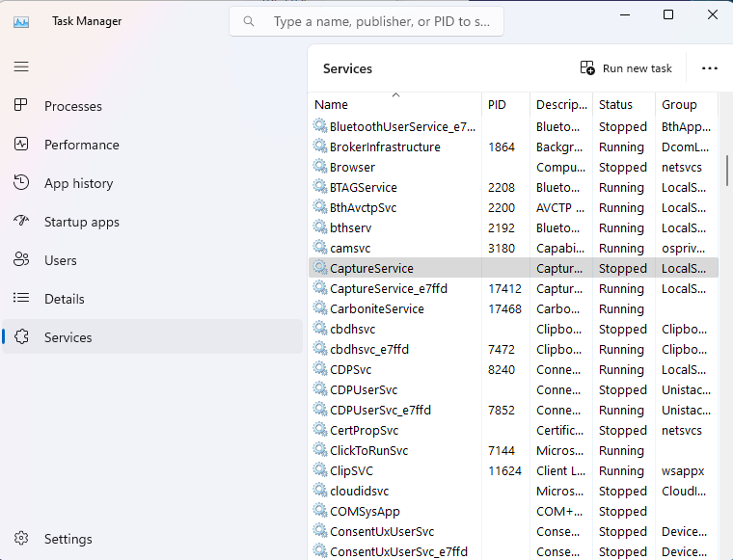
Task: Toggle the hamburger navigation menu
Action: tap(21, 67)
